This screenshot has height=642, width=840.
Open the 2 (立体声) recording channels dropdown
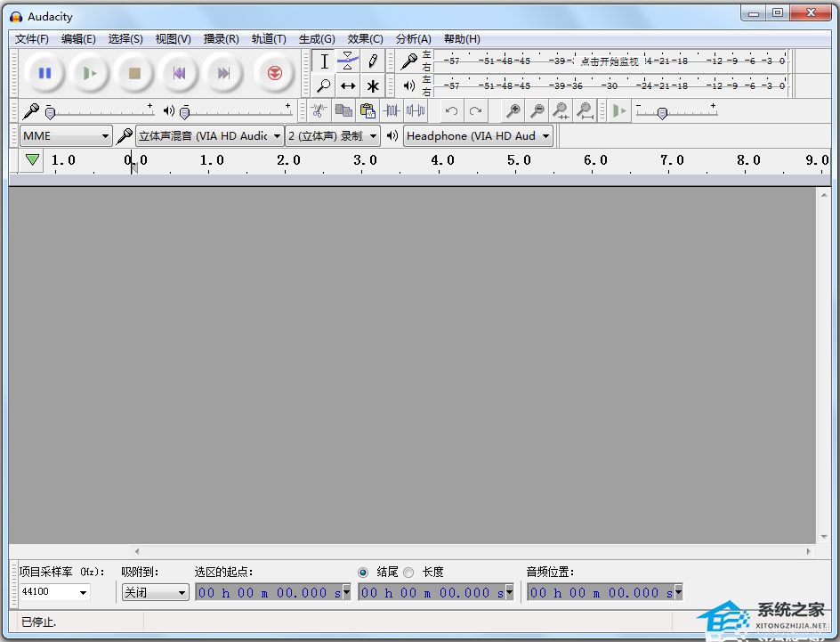point(333,136)
